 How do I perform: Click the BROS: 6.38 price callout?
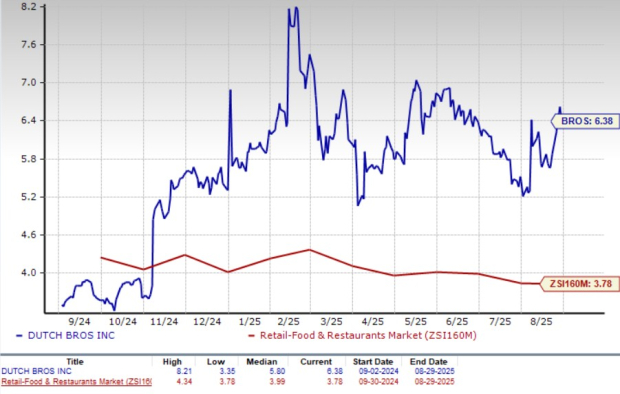[x=586, y=121]
